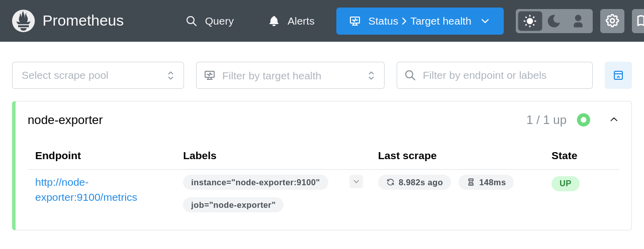644x249 pixels.
Task: Open the Status Target health menu
Action: [x=420, y=21]
